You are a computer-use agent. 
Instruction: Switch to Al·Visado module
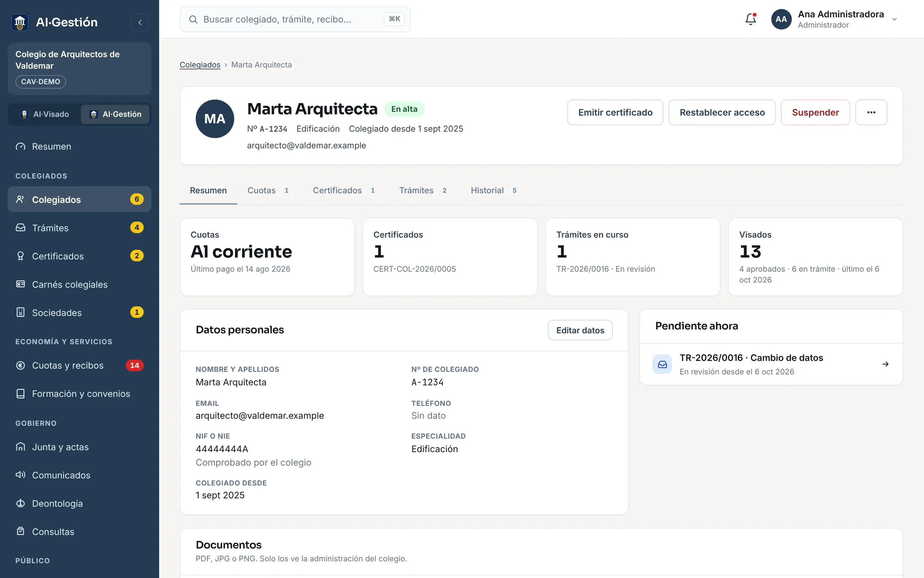(45, 114)
